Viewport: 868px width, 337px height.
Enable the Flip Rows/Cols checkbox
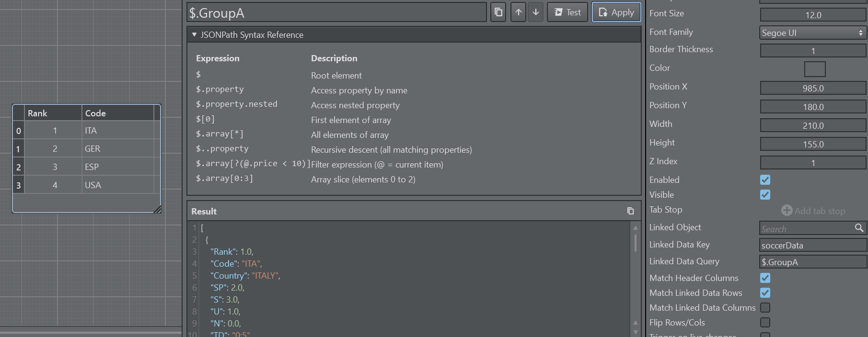[x=765, y=323]
